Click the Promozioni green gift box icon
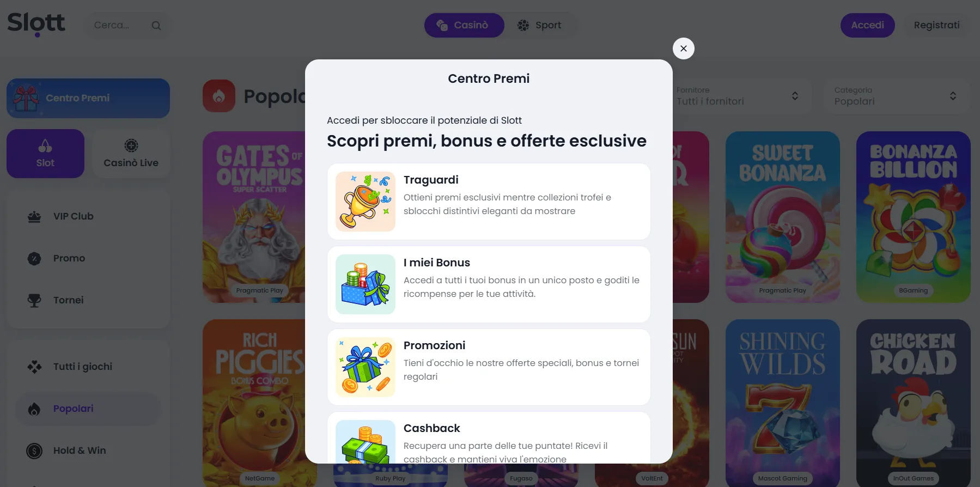980x487 pixels. pyautogui.click(x=366, y=367)
